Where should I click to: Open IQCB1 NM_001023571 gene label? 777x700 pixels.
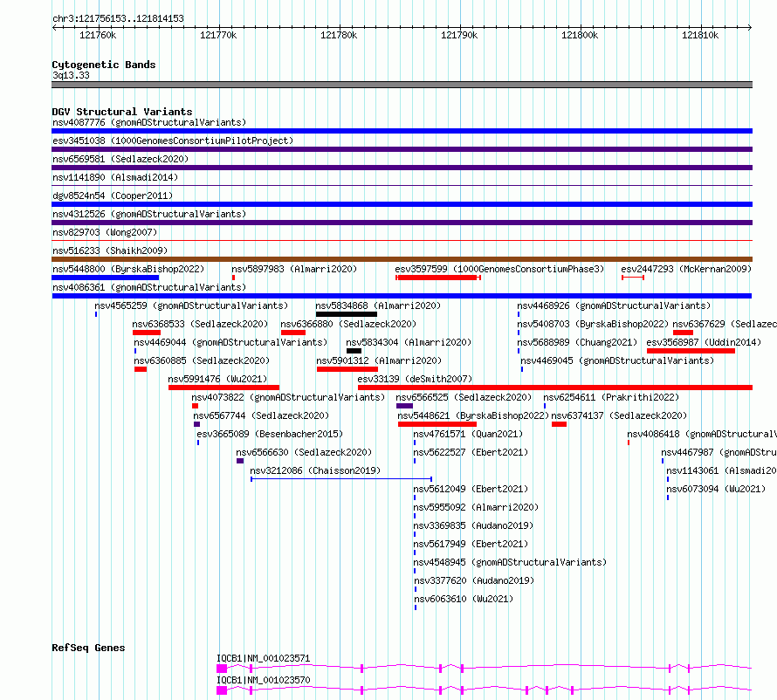pos(264,658)
